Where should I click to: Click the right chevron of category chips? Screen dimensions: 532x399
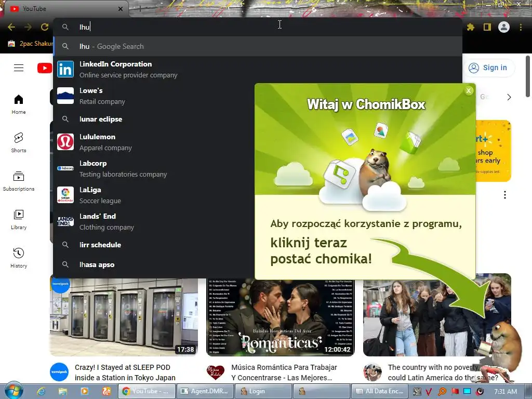tap(509, 97)
